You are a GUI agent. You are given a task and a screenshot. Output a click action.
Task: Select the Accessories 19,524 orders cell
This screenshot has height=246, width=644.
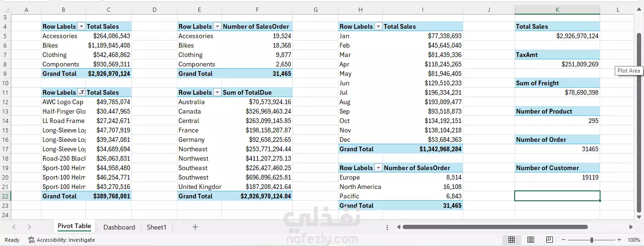pos(257,36)
